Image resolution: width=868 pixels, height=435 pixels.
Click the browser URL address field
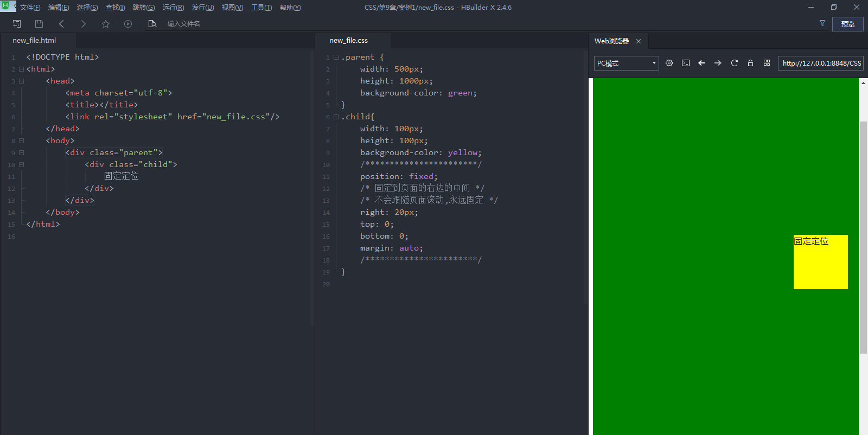[821, 63]
